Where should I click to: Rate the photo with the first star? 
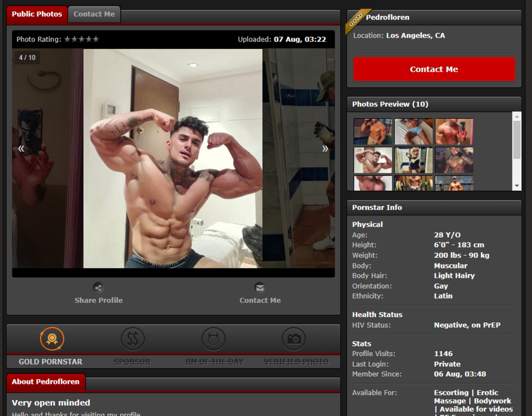coord(68,39)
